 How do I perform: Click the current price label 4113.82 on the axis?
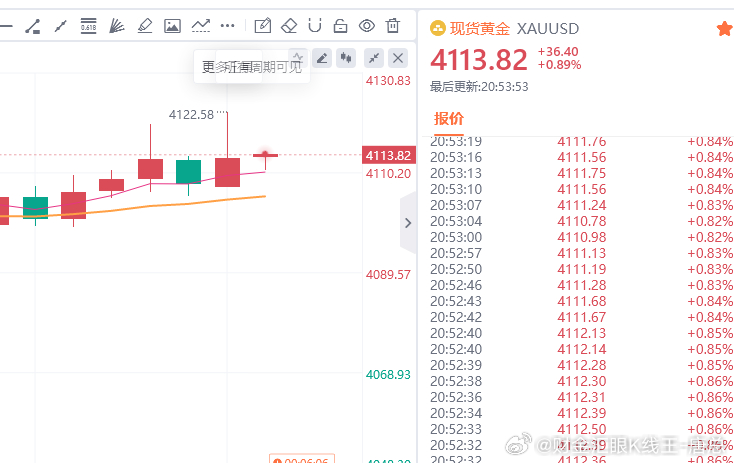[x=389, y=155]
